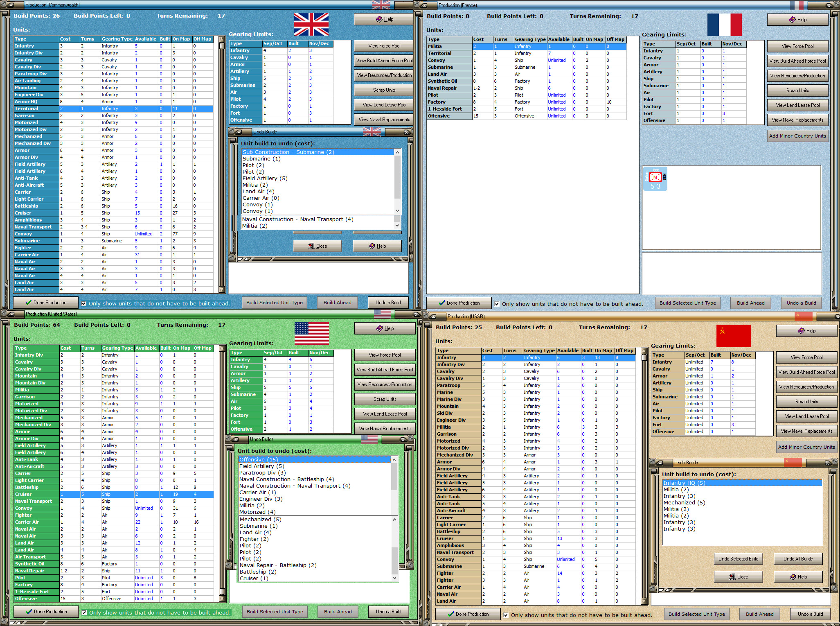The image size is (840, 626).
Task: Click Add Minor Country Units in France window
Action: click(797, 136)
